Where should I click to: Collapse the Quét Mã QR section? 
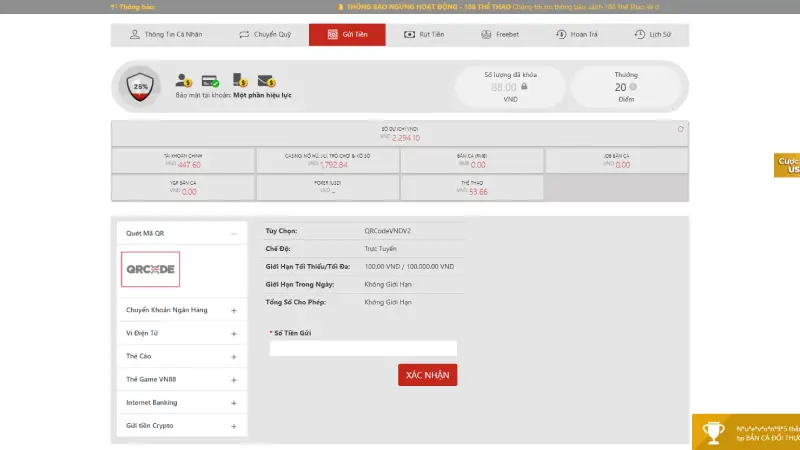pos(233,233)
